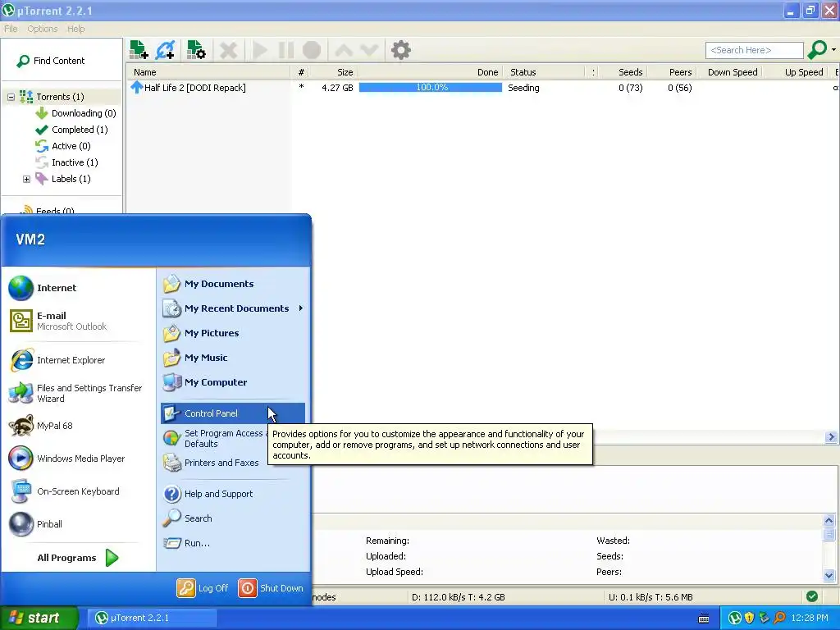Open the Help menu
This screenshot has width=840, height=630.
click(x=76, y=29)
